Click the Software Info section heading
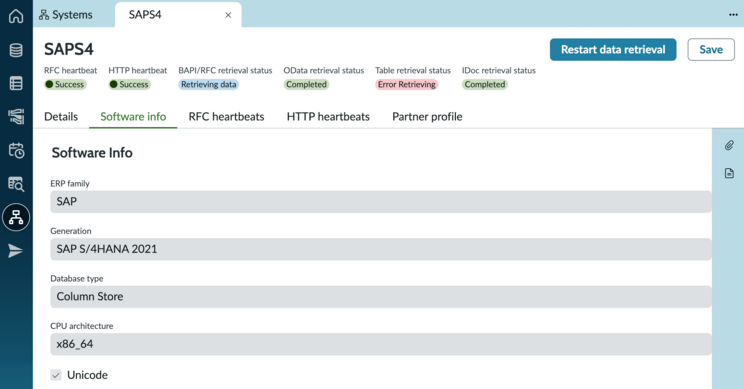This screenshot has height=389, width=744. tap(92, 153)
